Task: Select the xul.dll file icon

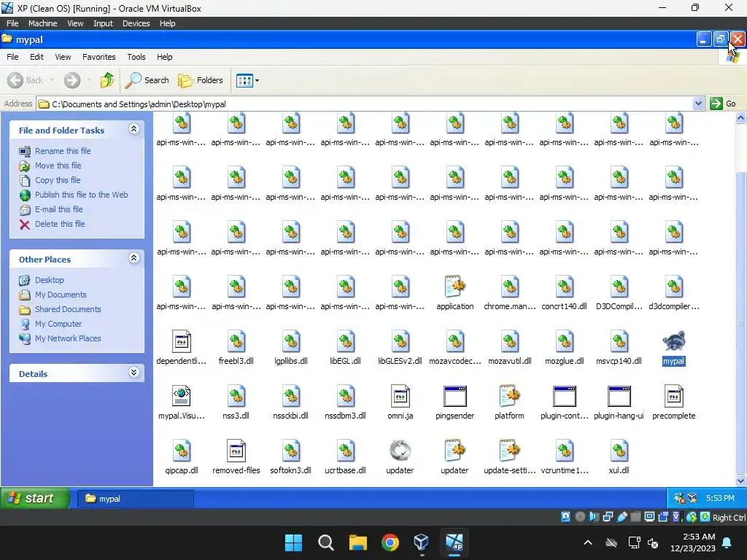Action: 619,451
